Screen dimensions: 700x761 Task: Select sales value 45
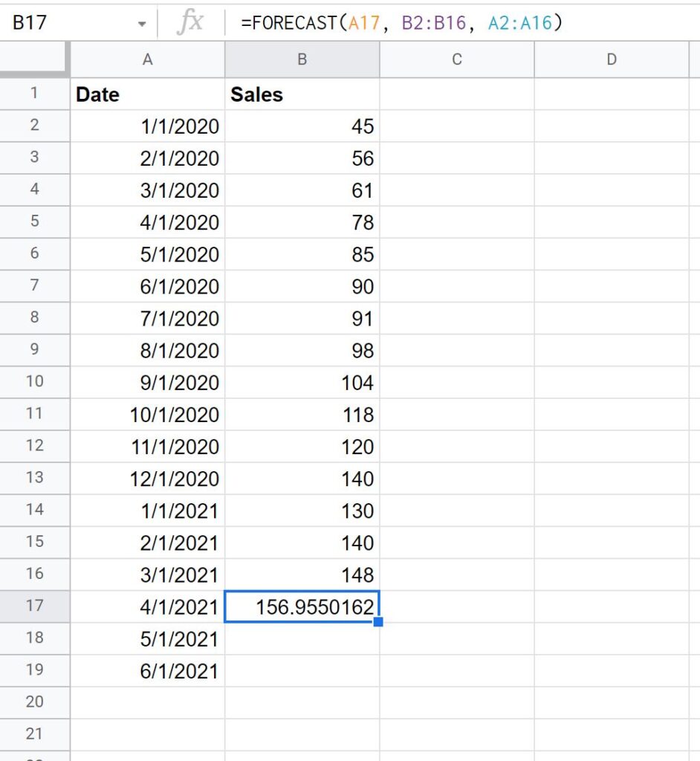pyautogui.click(x=302, y=126)
